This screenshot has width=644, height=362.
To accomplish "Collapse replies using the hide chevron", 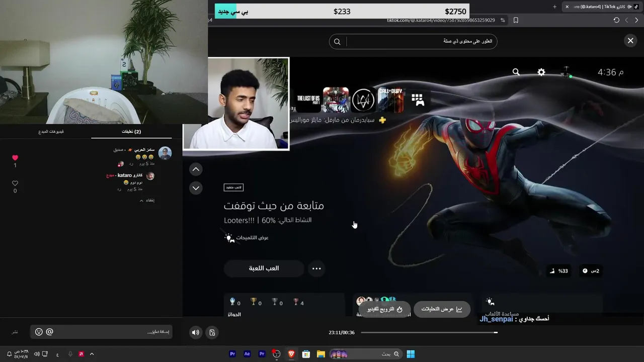I will click(147, 200).
